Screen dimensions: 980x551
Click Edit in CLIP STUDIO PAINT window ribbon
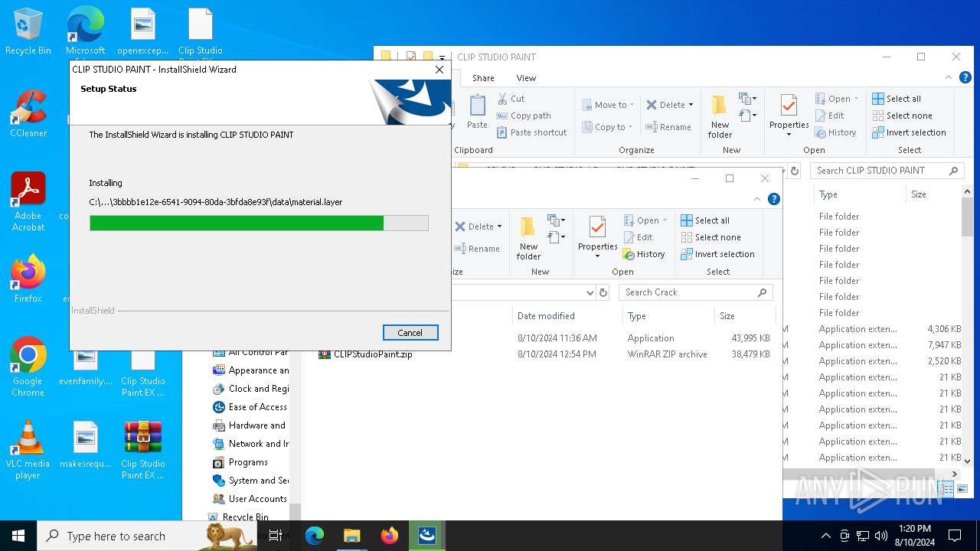tap(829, 116)
